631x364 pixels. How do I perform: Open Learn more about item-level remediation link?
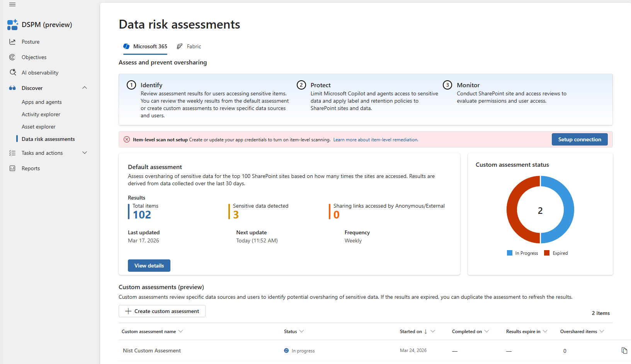(x=376, y=140)
